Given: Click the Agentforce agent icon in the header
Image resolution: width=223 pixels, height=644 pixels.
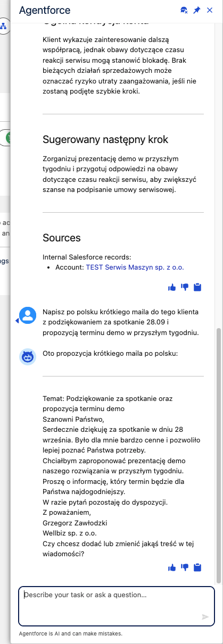Looking at the screenshot, I should (184, 10).
